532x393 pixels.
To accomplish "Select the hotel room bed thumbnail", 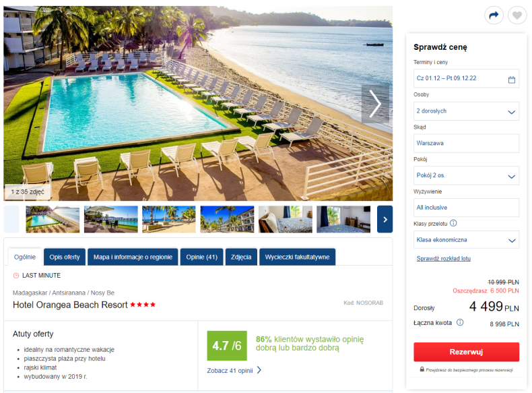I will tap(286, 220).
